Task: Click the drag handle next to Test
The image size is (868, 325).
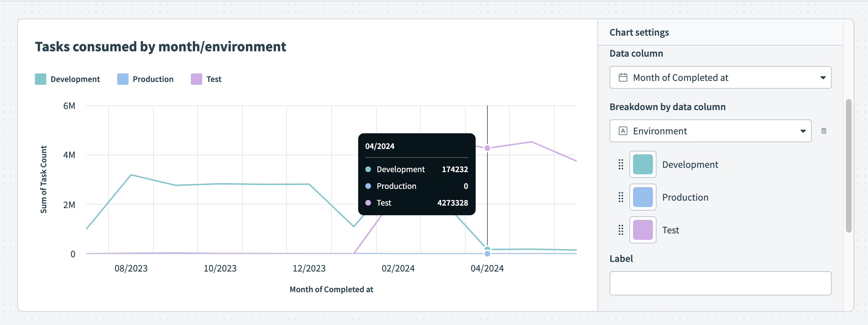Action: pos(620,230)
